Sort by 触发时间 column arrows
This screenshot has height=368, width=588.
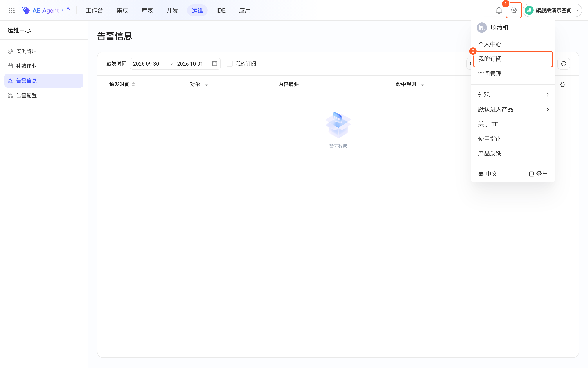[133, 84]
